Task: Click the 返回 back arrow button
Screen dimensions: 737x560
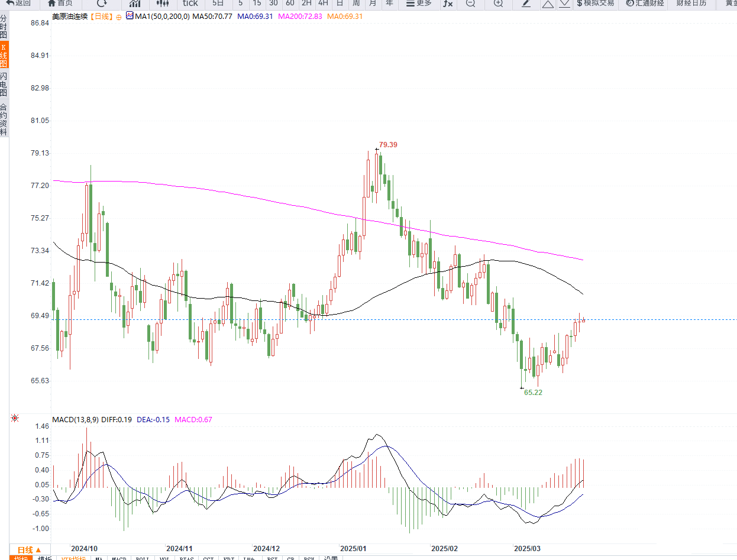Action: click(x=18, y=3)
